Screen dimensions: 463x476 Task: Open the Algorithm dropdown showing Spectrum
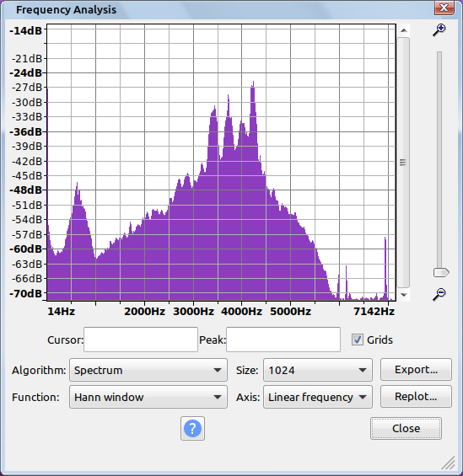point(148,370)
